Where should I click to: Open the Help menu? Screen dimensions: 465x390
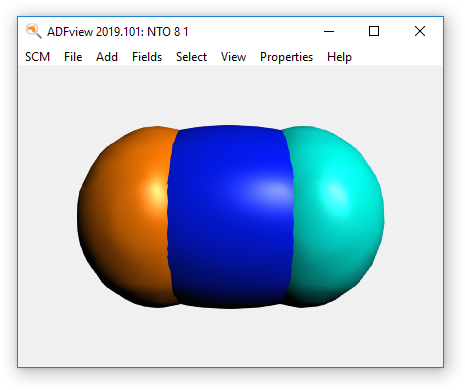[339, 57]
